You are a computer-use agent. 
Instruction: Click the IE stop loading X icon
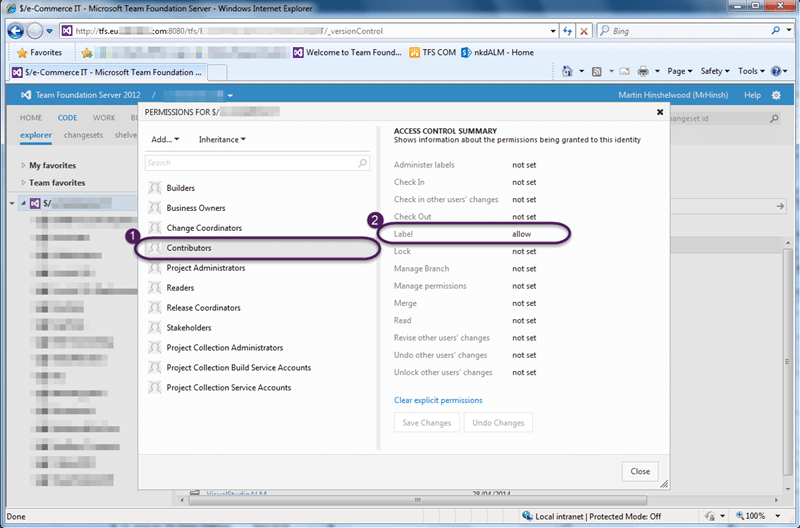pos(584,31)
